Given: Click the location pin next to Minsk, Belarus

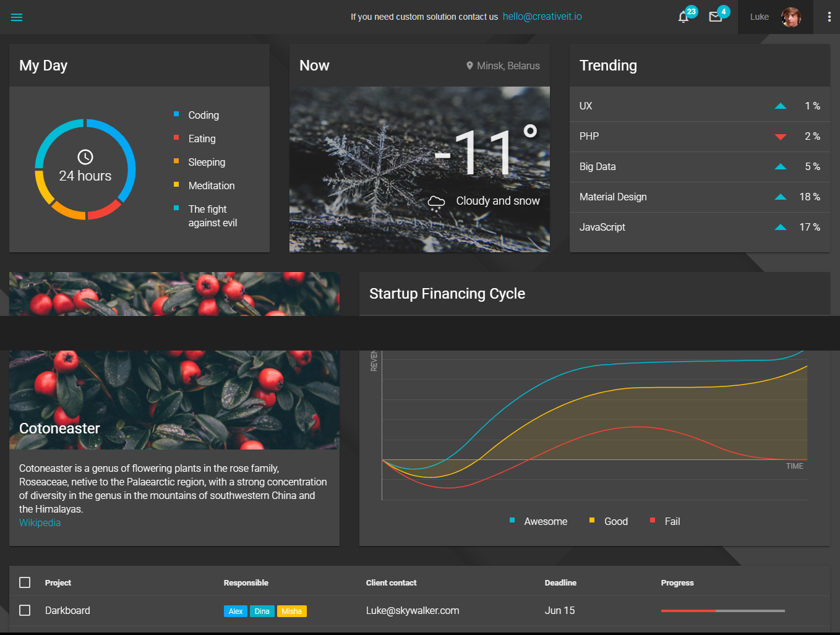Looking at the screenshot, I should pos(469,66).
